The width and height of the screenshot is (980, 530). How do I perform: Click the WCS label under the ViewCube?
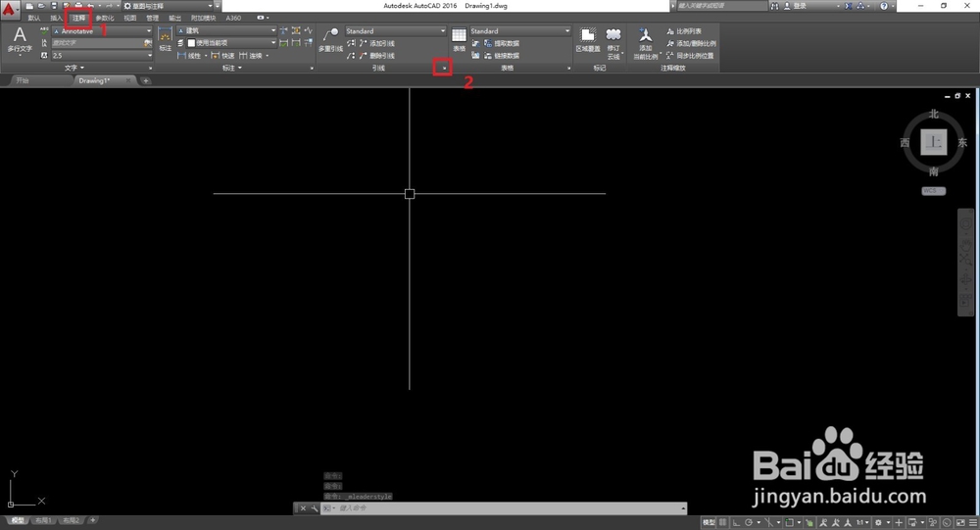[x=934, y=191]
